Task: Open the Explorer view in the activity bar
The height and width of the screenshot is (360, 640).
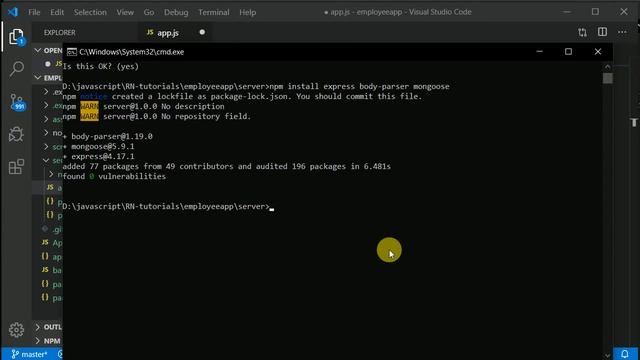Action: point(16,37)
